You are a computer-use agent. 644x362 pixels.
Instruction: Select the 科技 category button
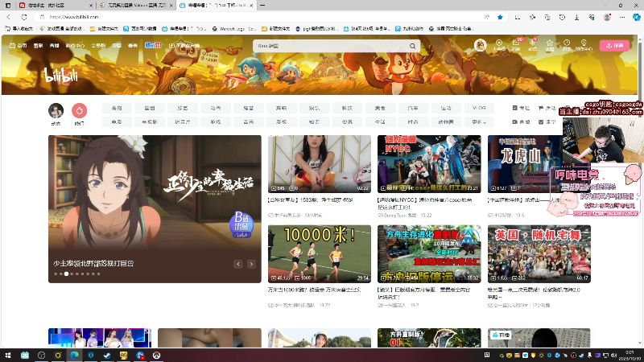(347, 108)
